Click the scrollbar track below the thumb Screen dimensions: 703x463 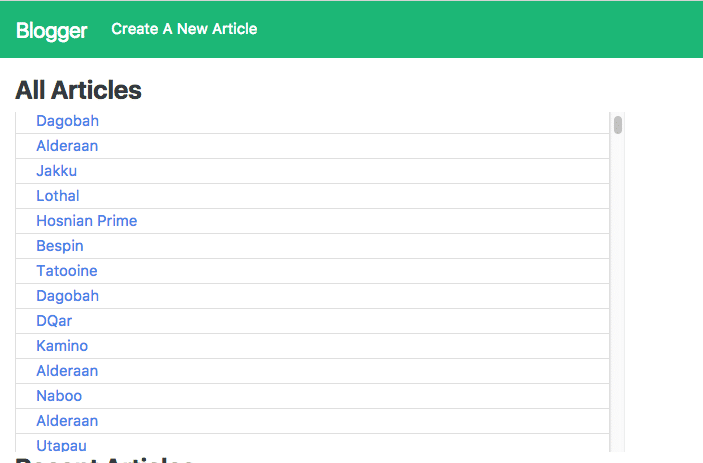[618, 300]
